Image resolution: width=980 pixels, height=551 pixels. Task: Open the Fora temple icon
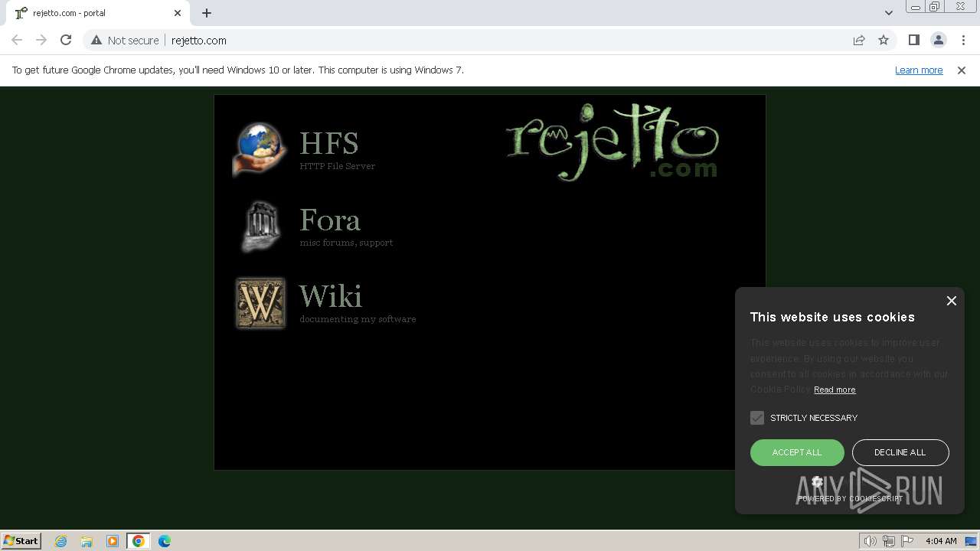260,227
